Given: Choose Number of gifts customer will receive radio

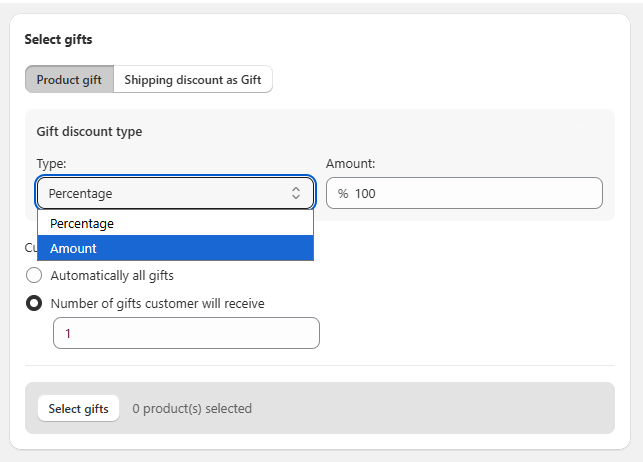Looking at the screenshot, I should click(34, 303).
